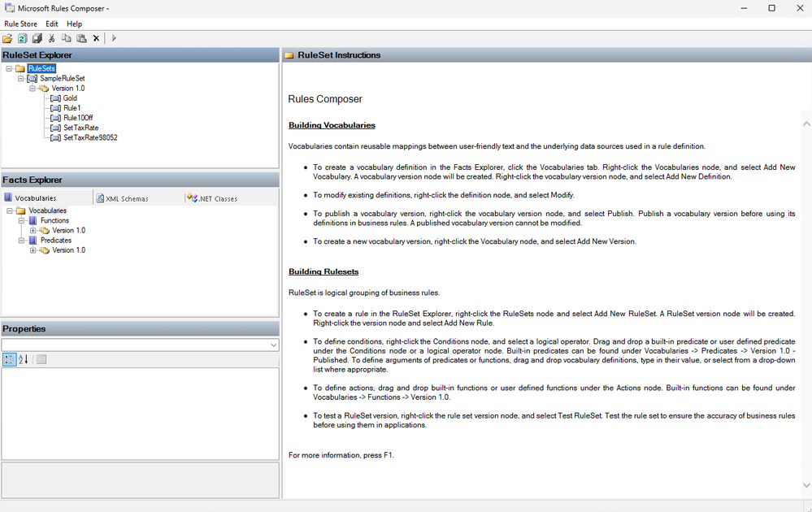Click the Alphabetical sort icon in Properties

click(x=24, y=359)
